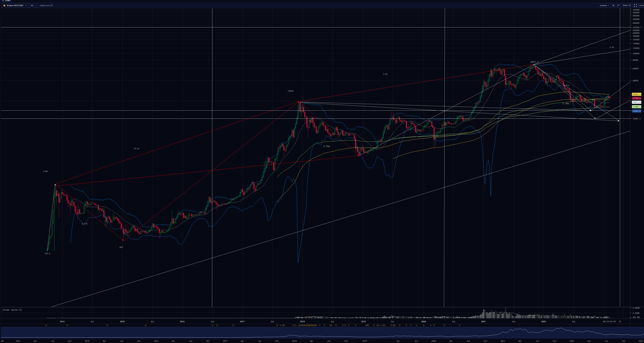Screen dimensions: 644x343
Task: Click the 123.6 low annotation label
Action: click(x=47, y=253)
